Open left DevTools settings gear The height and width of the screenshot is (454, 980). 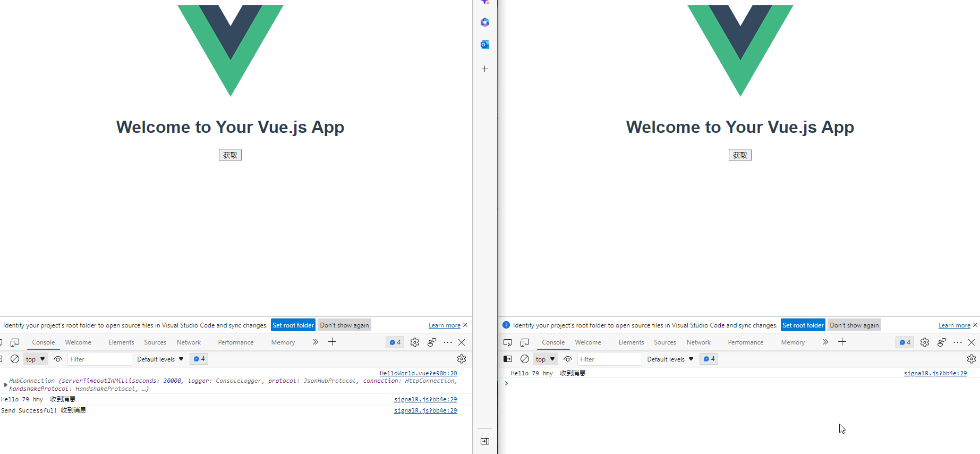(415, 342)
